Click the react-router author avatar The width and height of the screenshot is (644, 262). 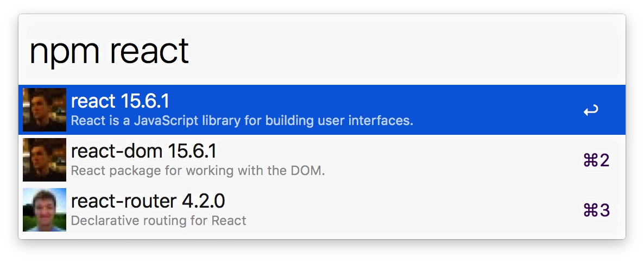click(45, 210)
